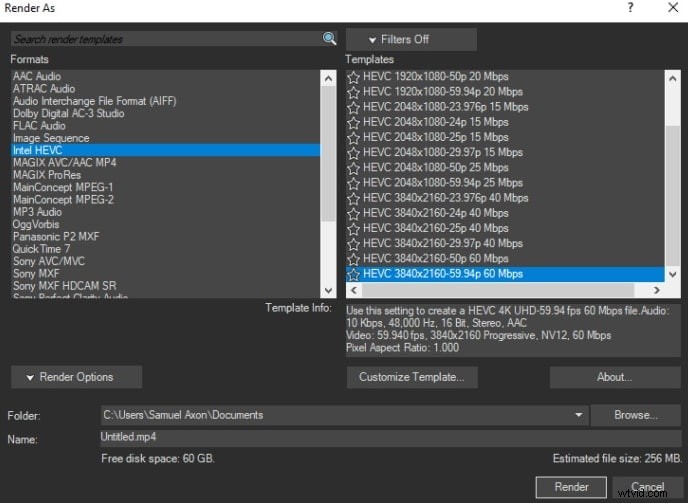Star the HEVC 3840x2160-24p 40 Mbps template

point(354,214)
